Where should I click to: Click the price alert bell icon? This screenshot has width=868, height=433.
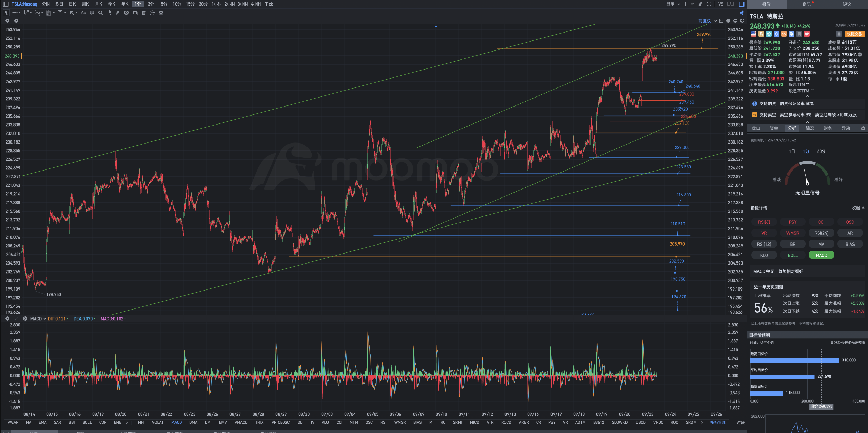839,34
